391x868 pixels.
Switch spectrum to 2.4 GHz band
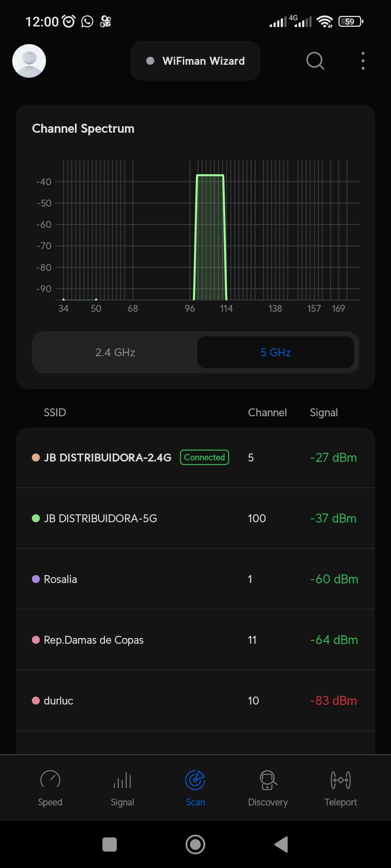pyautogui.click(x=115, y=352)
